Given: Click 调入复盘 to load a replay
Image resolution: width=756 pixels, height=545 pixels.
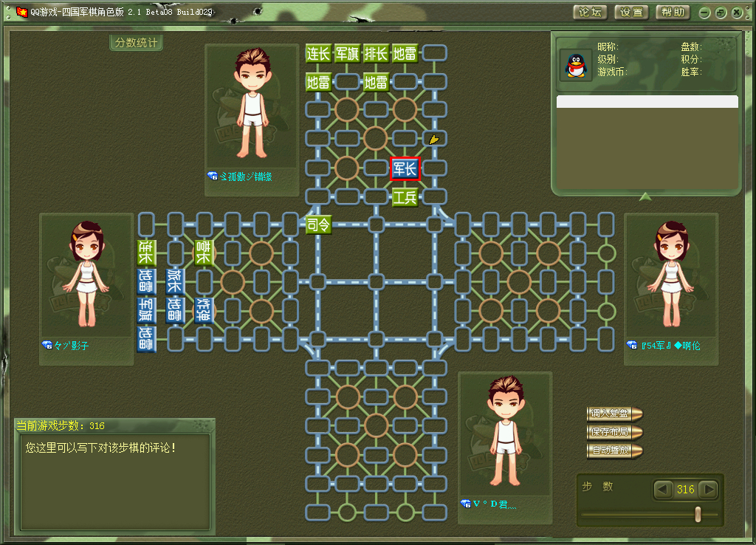Looking at the screenshot, I should (614, 414).
